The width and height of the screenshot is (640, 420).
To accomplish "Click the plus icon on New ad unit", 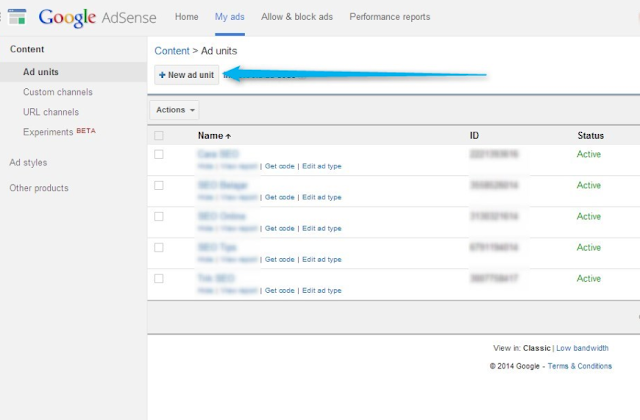I will [x=162, y=75].
